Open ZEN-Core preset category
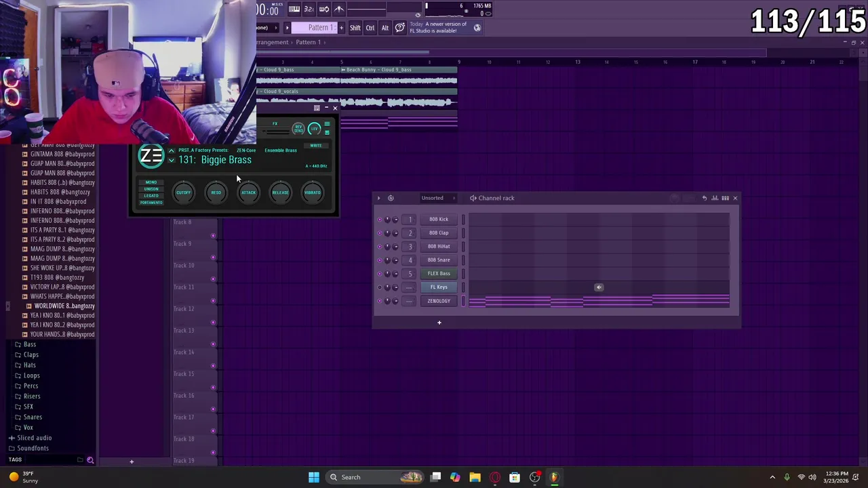The width and height of the screenshot is (868, 488). tap(246, 150)
